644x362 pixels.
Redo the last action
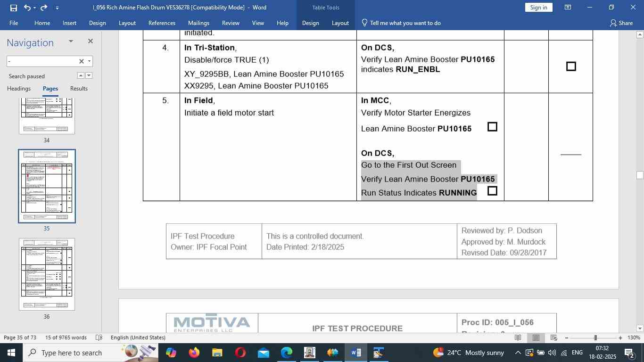[44, 8]
